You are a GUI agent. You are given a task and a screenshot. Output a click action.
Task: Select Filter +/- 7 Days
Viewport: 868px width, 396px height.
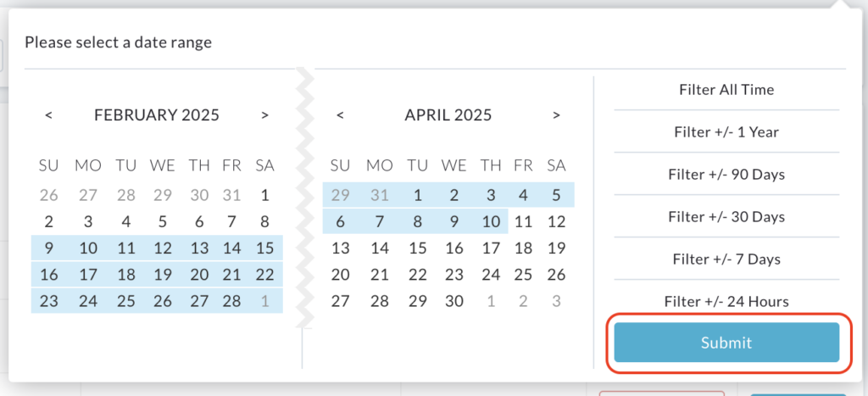tap(726, 259)
